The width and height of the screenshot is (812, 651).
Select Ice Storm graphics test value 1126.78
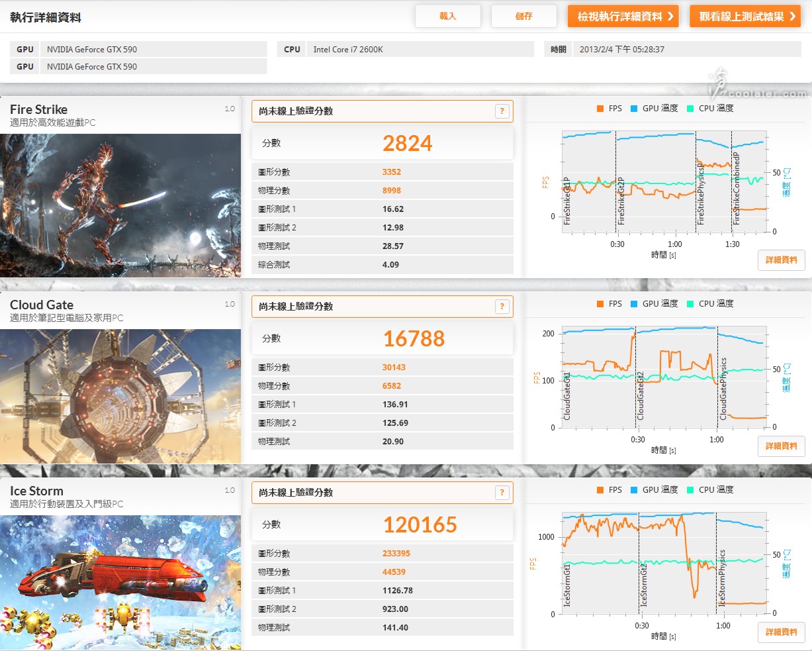pyautogui.click(x=398, y=591)
